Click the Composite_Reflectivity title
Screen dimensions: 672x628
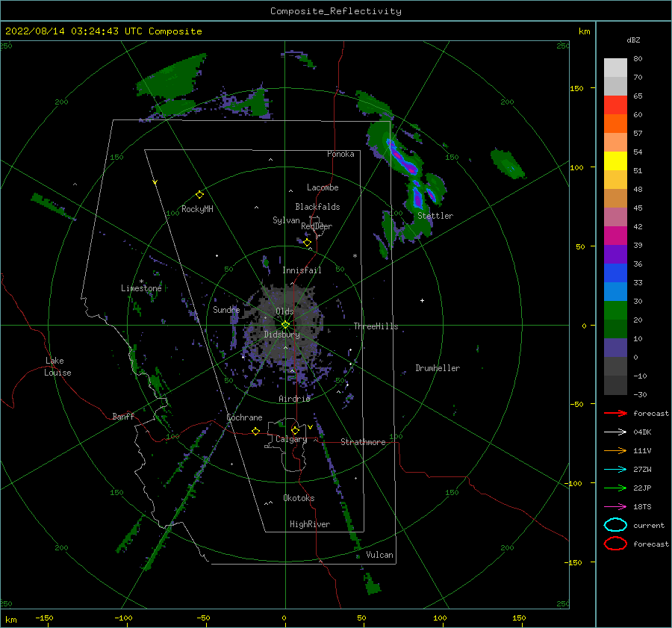(x=336, y=11)
